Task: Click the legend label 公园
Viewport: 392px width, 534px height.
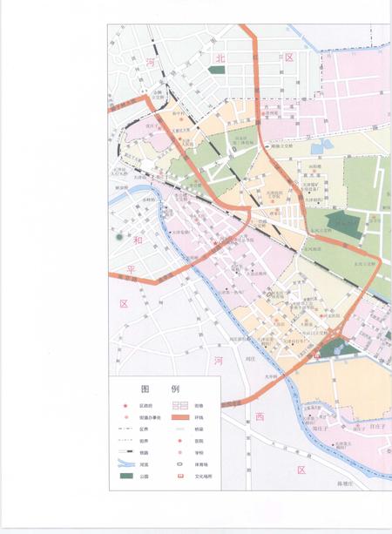Action: pos(144,477)
